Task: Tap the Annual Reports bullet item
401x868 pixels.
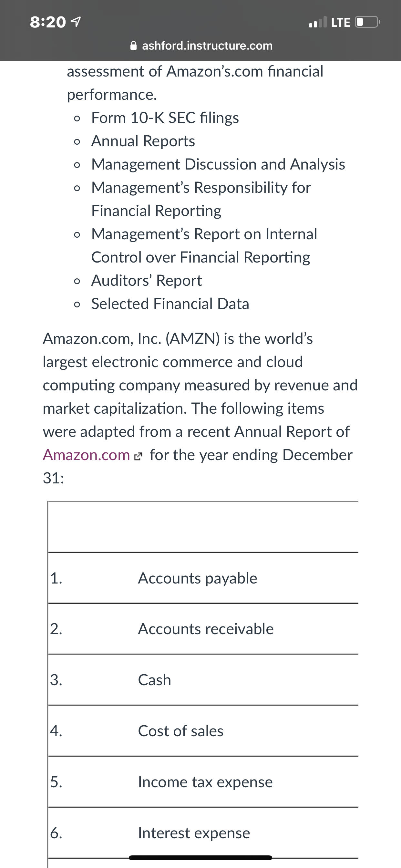Action: coord(143,141)
